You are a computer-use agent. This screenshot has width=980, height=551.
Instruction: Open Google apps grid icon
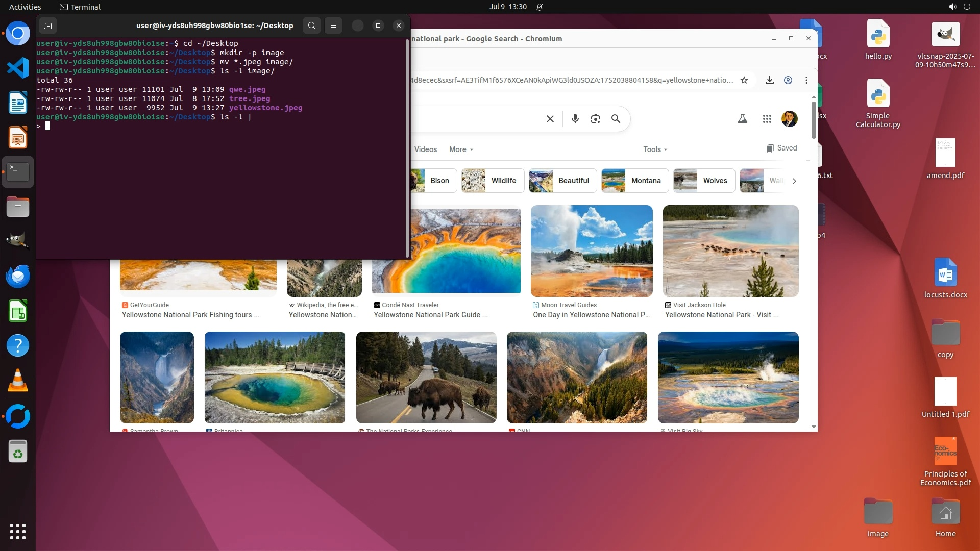coord(767,119)
